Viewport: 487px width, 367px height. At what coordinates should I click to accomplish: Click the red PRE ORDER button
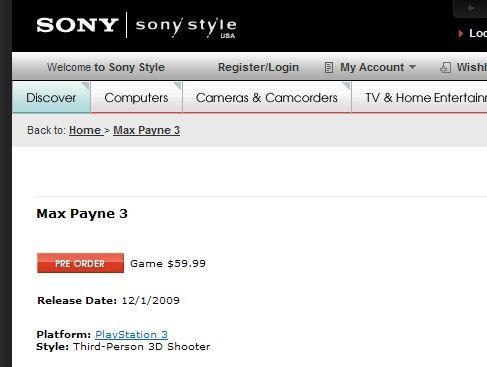click(80, 263)
